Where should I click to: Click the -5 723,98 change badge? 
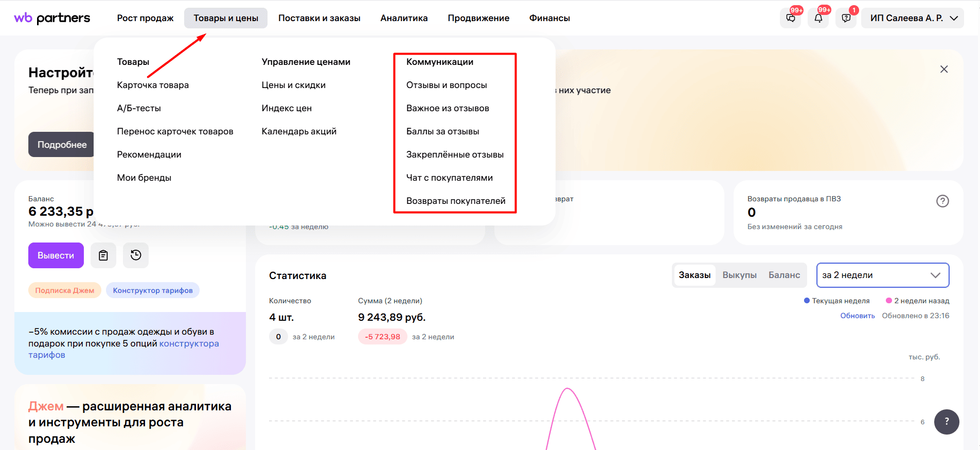click(382, 337)
